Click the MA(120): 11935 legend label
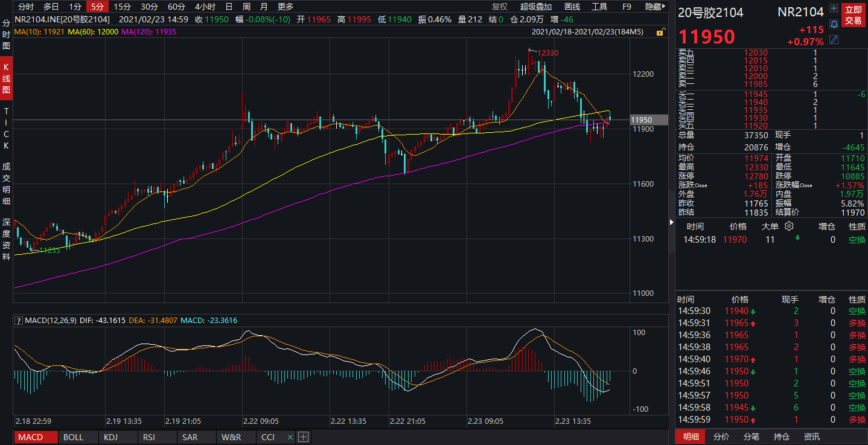Image resolution: width=868 pixels, height=445 pixels. (x=150, y=31)
